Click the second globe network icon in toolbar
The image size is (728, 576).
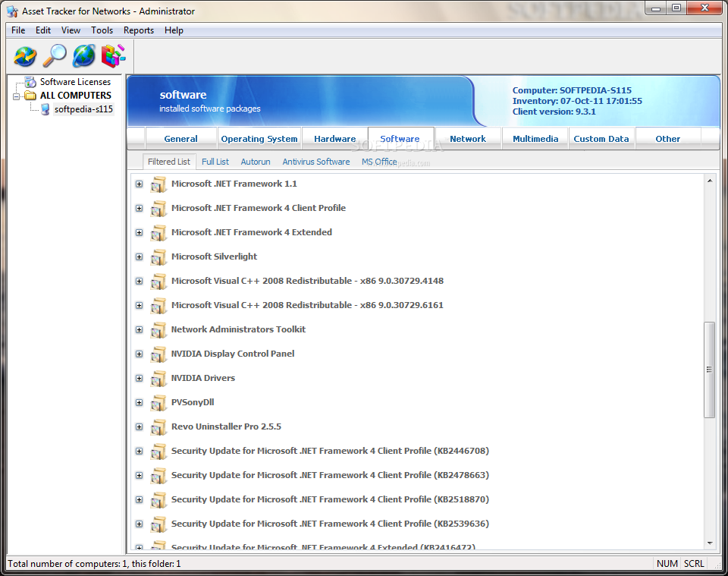pos(84,56)
